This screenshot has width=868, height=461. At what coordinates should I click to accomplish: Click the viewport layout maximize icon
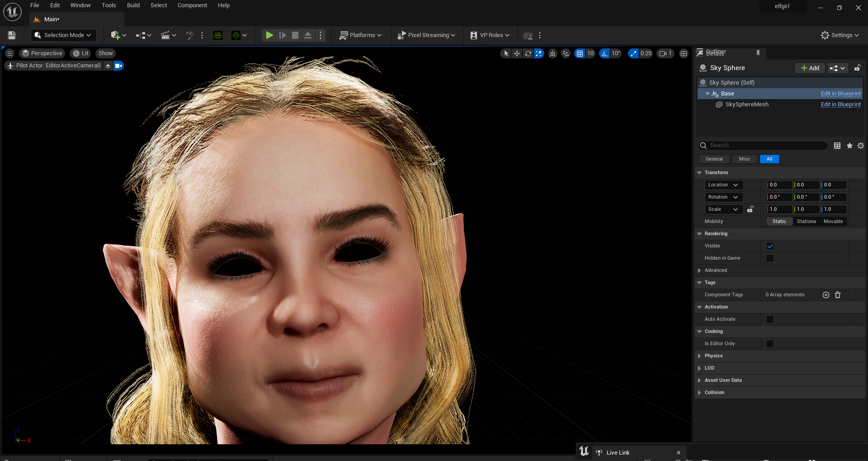[684, 53]
